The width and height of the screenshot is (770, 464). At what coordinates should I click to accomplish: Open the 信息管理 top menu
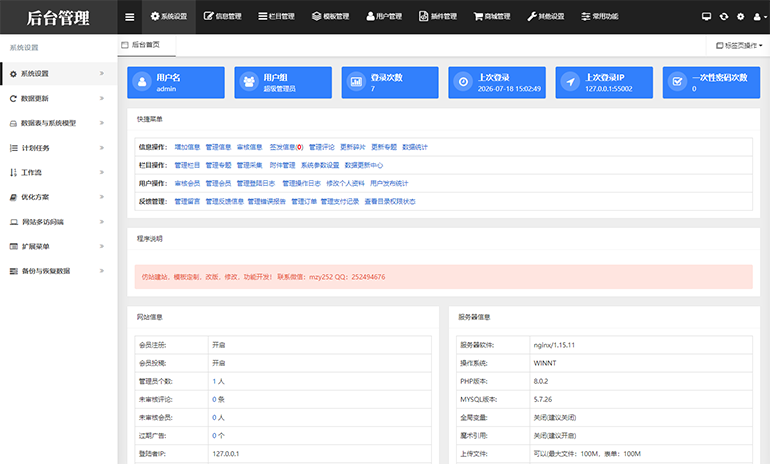[x=222, y=17]
